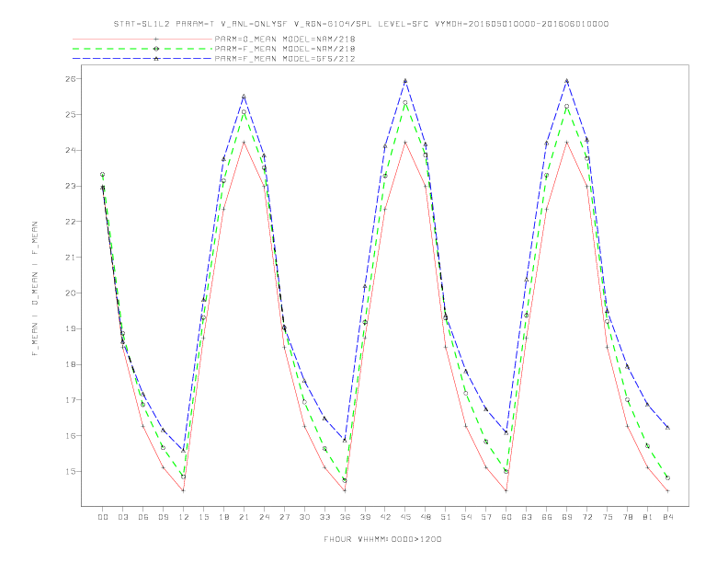Click x-axis tick label 84
The image size is (728, 563).
coord(667,517)
